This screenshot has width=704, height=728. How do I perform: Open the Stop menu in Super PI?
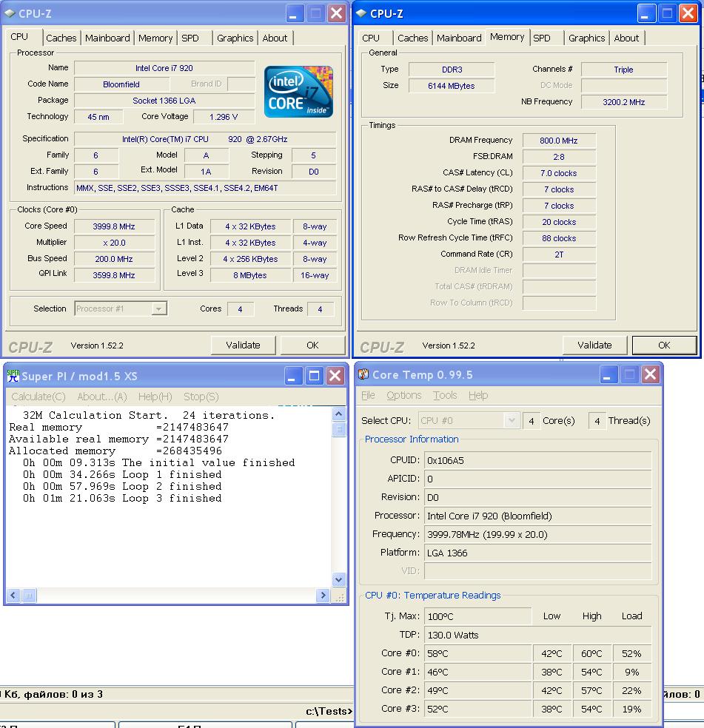[201, 397]
